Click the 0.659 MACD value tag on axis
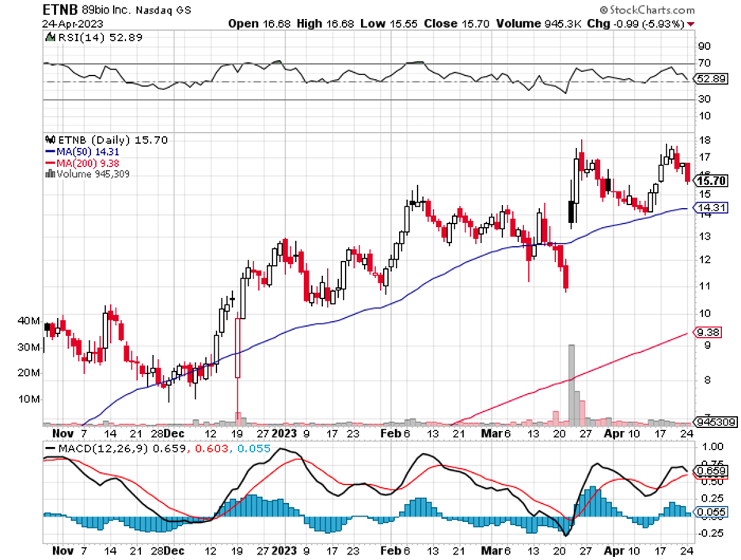 pos(711,471)
